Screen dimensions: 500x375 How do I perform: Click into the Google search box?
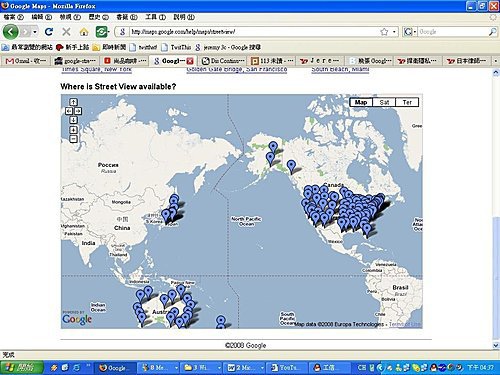click(453, 32)
